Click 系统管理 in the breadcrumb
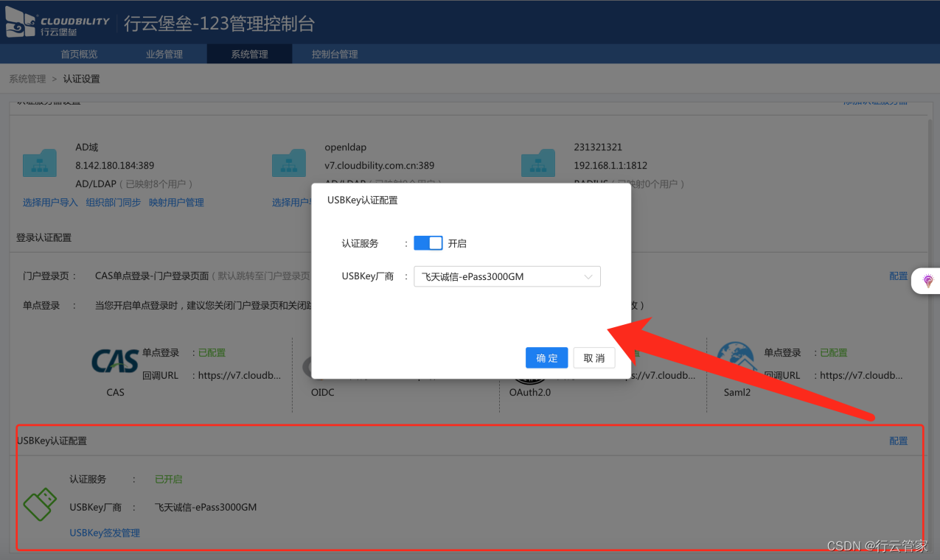 27,79
